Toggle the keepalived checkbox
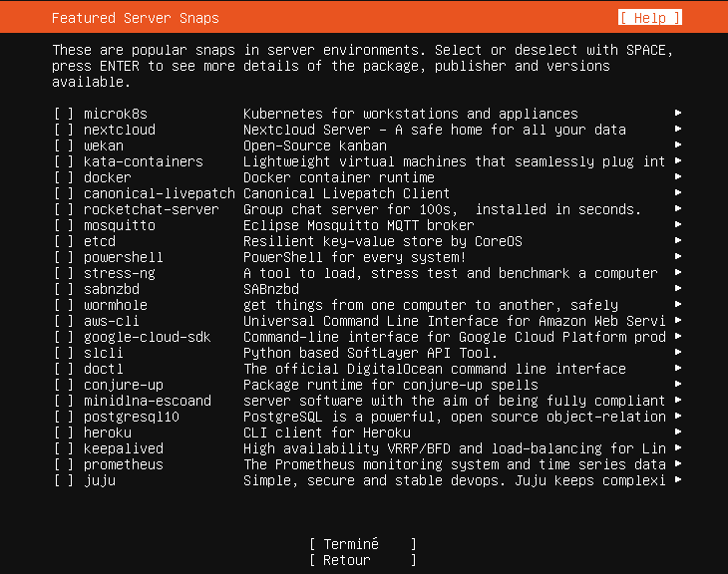 (64, 448)
